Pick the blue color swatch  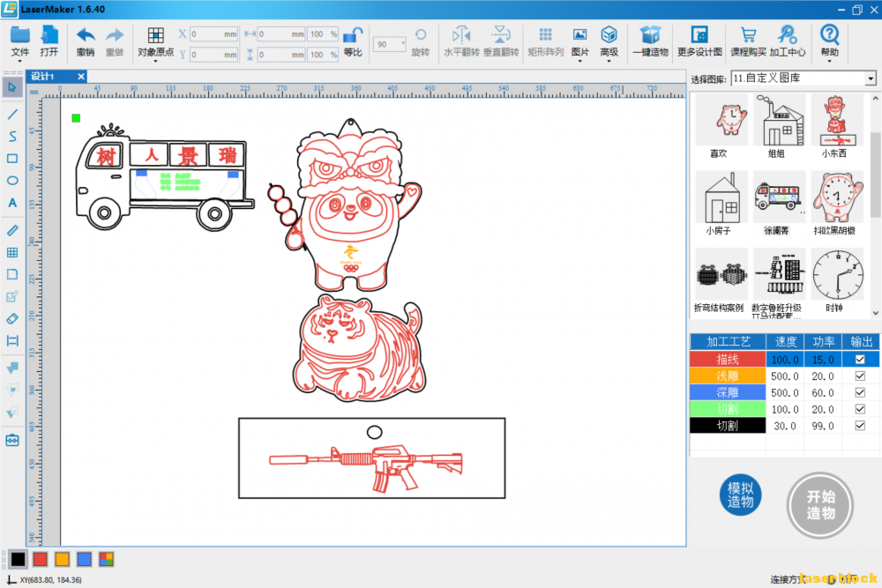coord(85,559)
